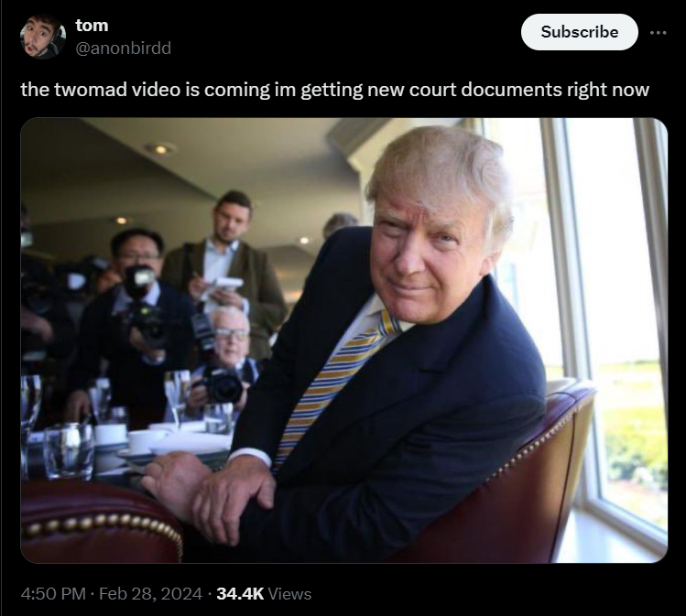
Task: Click the striped tie in the photo
Action: (x=333, y=383)
